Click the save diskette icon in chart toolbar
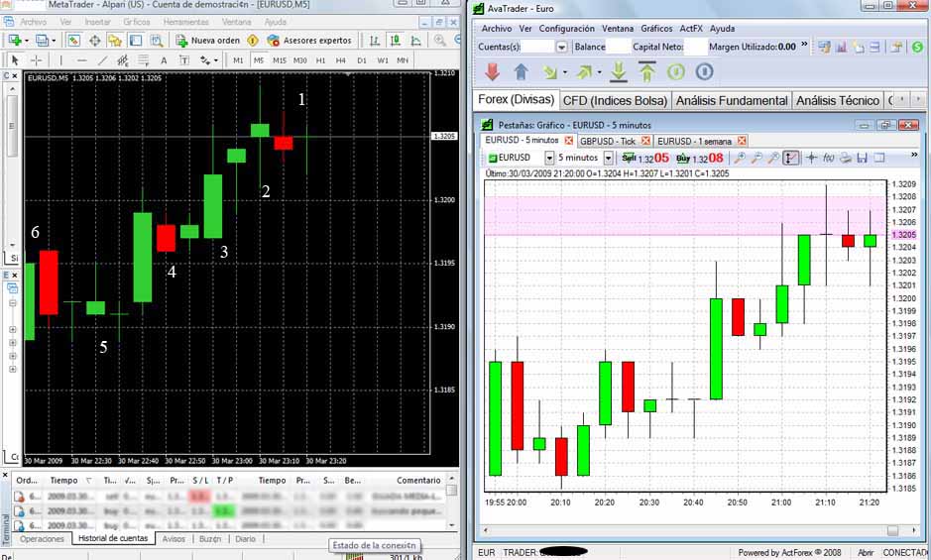The image size is (931, 560). pos(863,158)
